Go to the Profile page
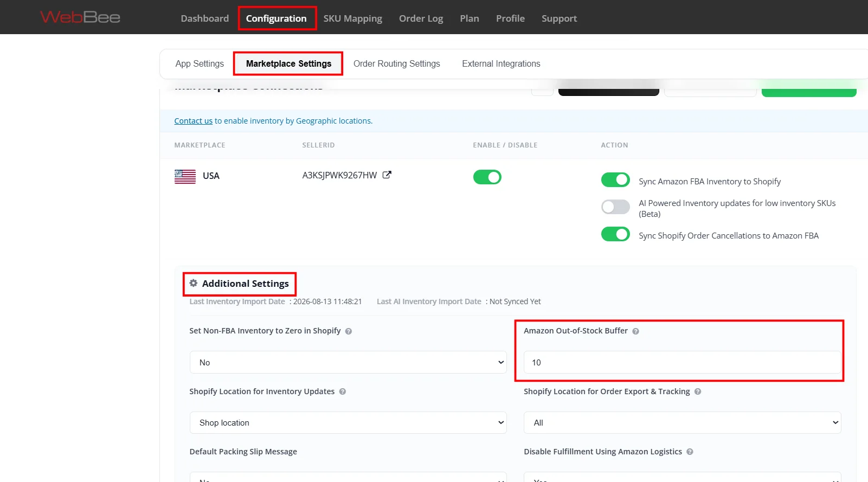Viewport: 868px width, 482px height. [x=510, y=18]
